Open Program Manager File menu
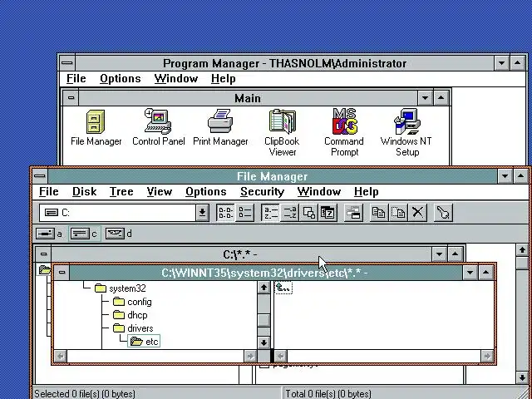Screen dimensions: 532x399 tap(76, 79)
